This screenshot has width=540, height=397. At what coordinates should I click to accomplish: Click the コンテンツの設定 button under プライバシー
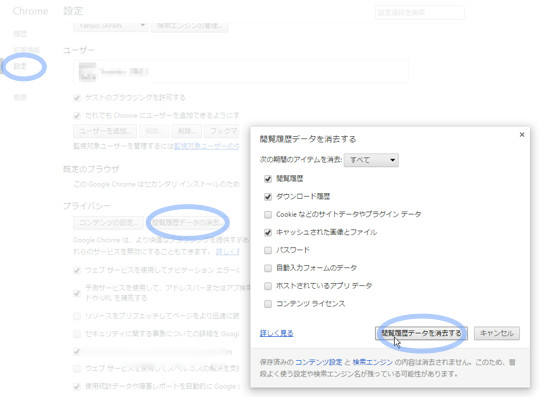pyautogui.click(x=108, y=223)
